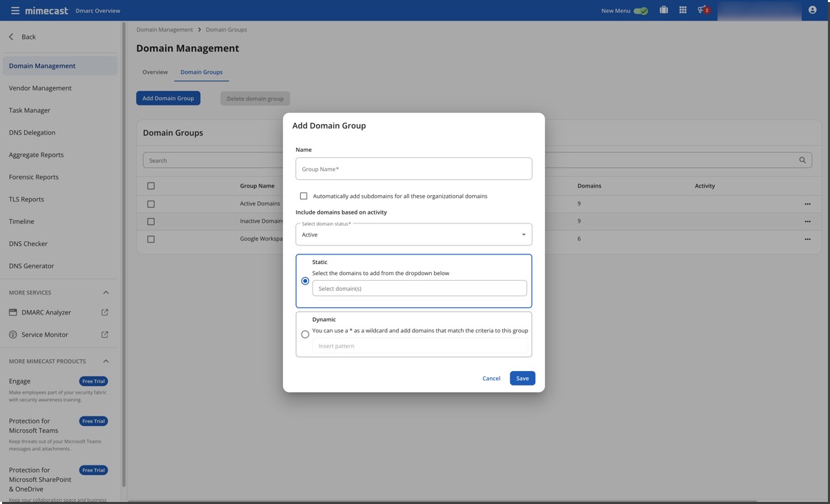Collapse More Mimecast Products section
Viewport: 830px width, 504px height.
coord(106,361)
